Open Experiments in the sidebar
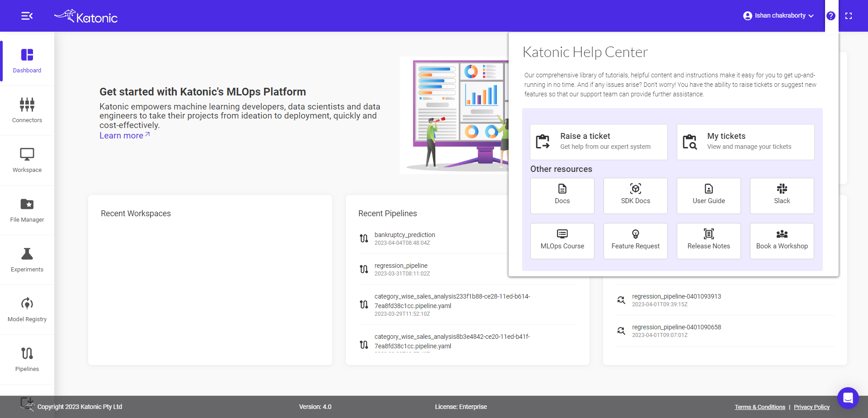Image resolution: width=868 pixels, height=418 pixels. [27, 260]
